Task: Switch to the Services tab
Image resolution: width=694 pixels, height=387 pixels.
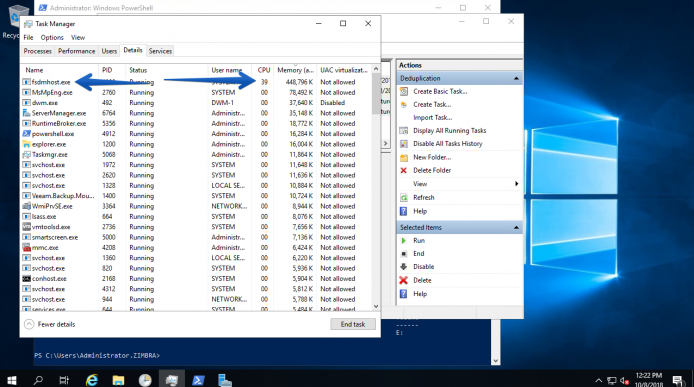Action: tap(160, 51)
